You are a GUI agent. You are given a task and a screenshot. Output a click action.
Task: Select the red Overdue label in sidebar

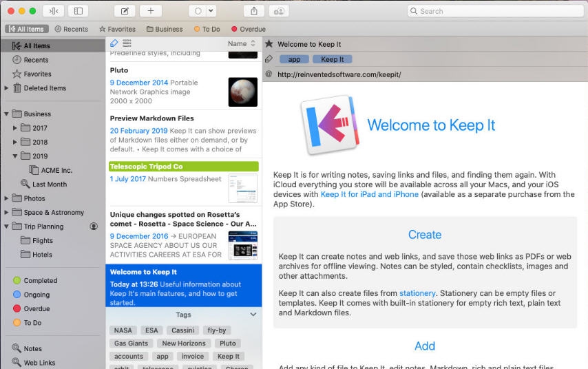click(31, 308)
